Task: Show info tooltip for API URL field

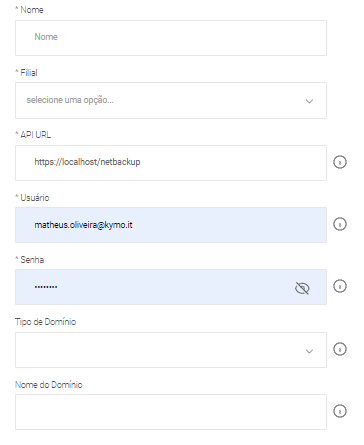Action: pos(340,162)
